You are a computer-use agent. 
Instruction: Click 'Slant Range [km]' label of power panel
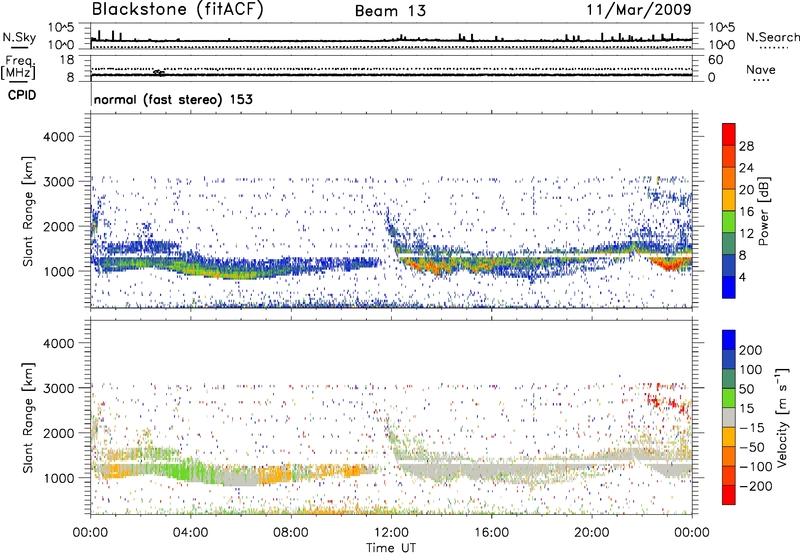pyautogui.click(x=28, y=211)
